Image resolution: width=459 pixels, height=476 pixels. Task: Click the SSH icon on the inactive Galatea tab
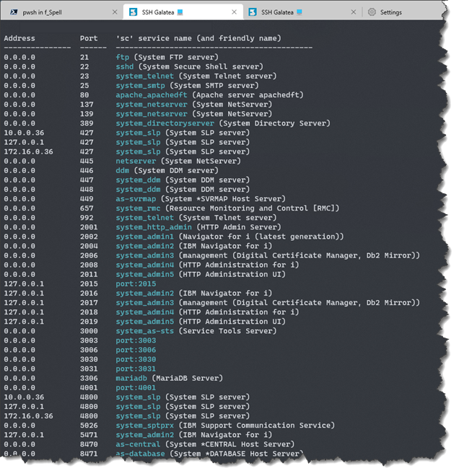point(253,12)
